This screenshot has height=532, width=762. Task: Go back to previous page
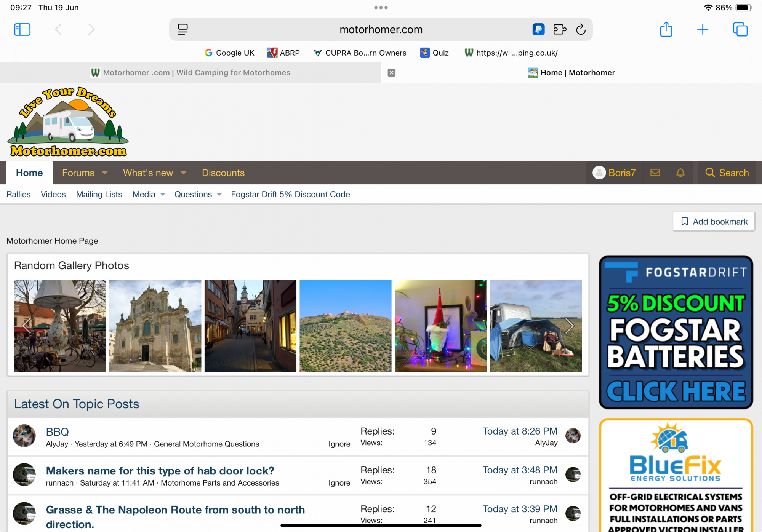(58, 29)
